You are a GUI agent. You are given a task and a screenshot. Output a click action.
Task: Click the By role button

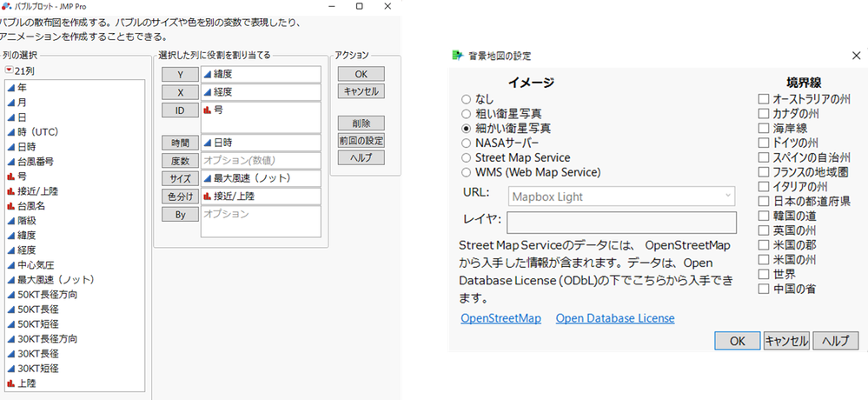[180, 214]
